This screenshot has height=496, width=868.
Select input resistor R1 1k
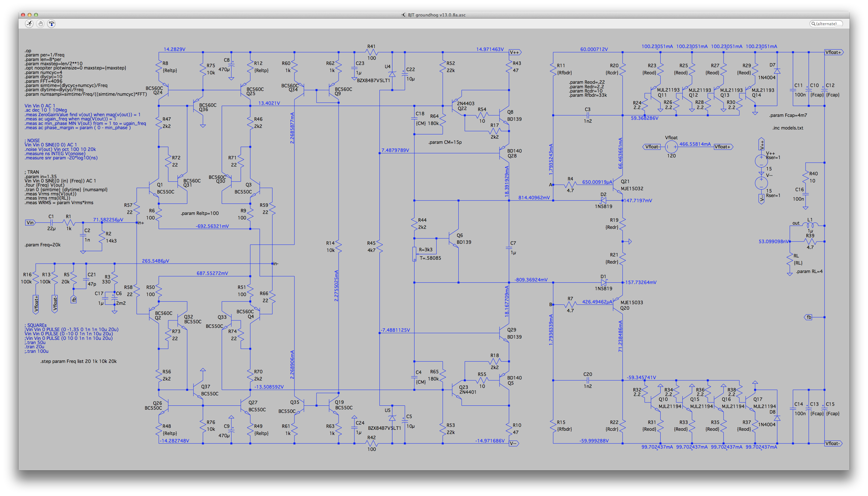pos(68,222)
